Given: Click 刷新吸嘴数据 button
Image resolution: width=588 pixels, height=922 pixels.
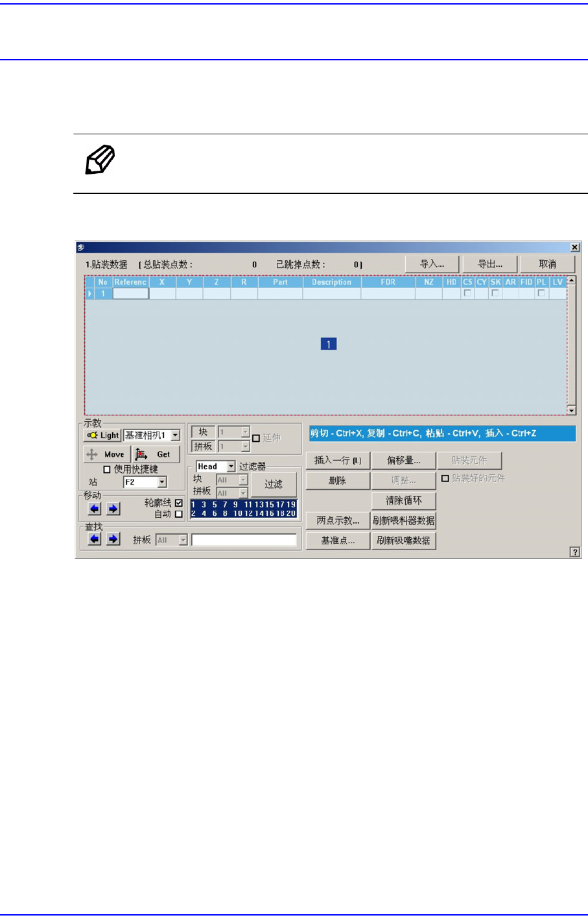Looking at the screenshot, I should [x=403, y=540].
